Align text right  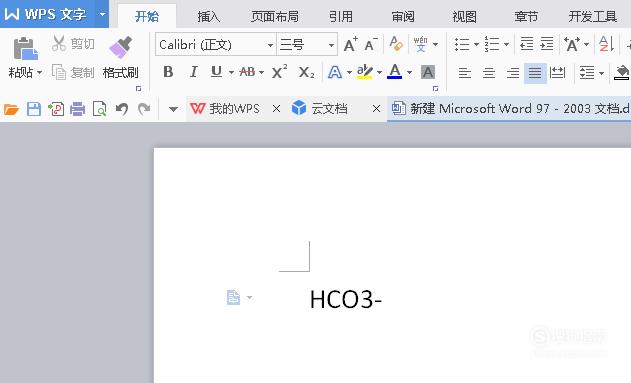point(513,73)
